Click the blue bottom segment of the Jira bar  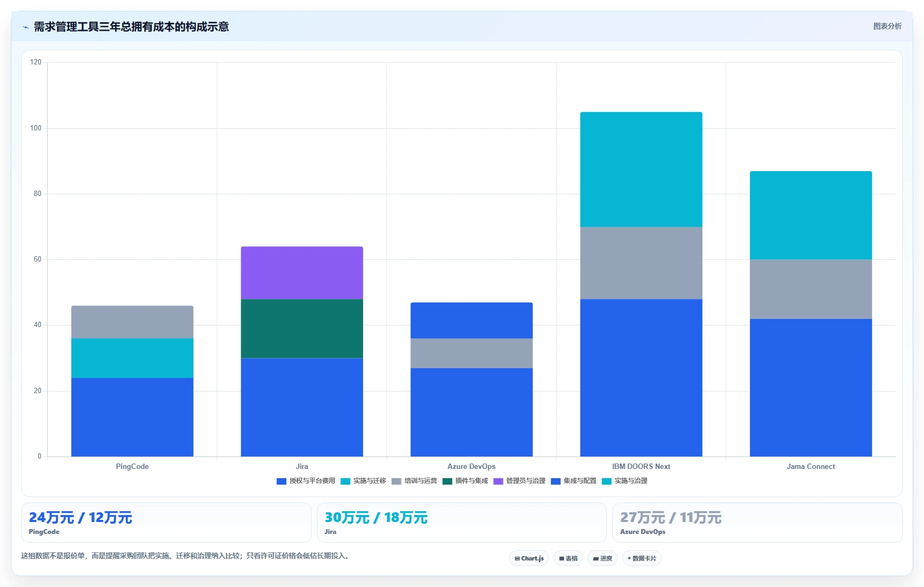[302, 407]
